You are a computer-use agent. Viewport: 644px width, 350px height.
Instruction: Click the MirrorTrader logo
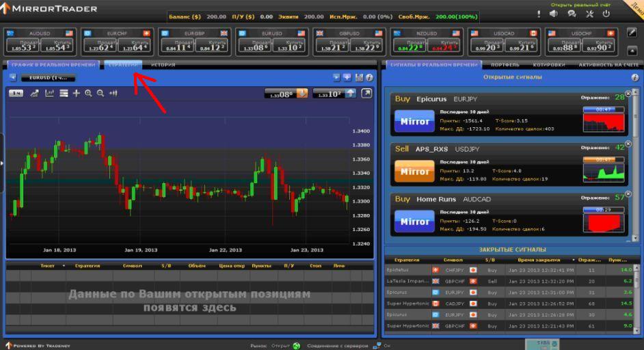pos(49,8)
